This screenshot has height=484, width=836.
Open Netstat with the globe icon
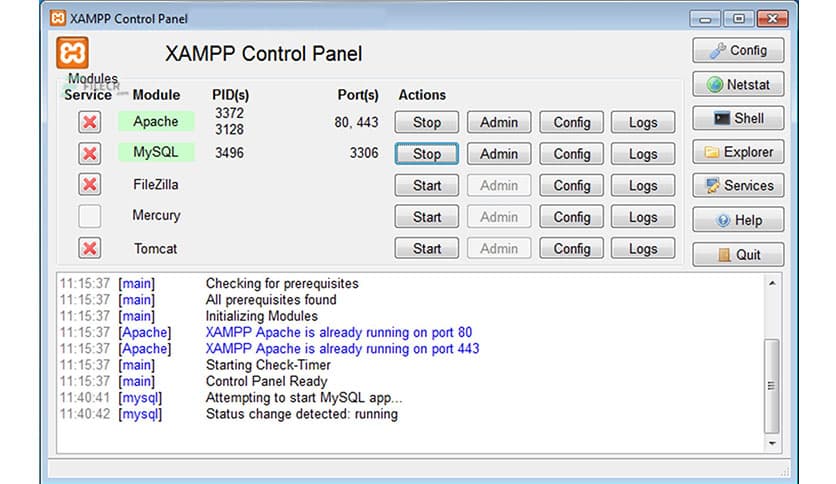click(x=738, y=84)
